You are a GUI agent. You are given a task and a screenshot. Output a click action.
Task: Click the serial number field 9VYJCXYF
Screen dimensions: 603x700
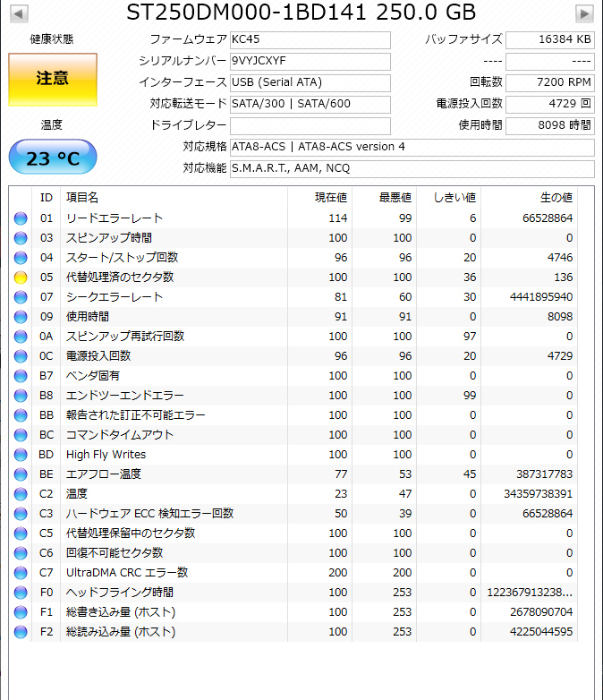pyautogui.click(x=310, y=61)
